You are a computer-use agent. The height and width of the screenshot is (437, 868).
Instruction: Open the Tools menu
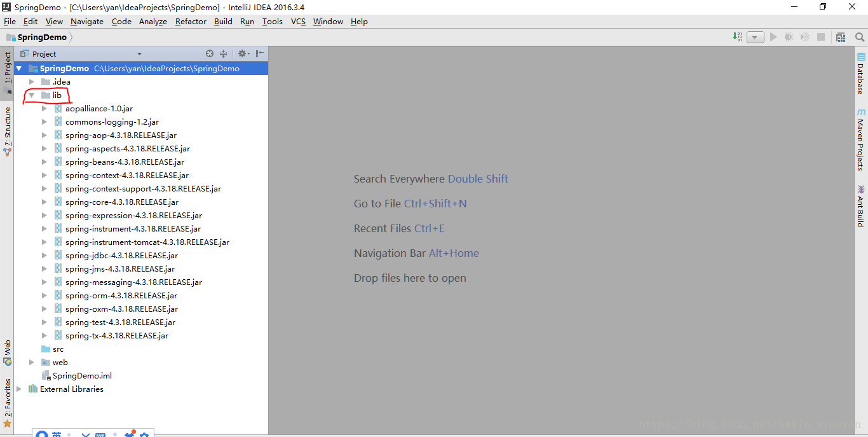pyautogui.click(x=273, y=21)
